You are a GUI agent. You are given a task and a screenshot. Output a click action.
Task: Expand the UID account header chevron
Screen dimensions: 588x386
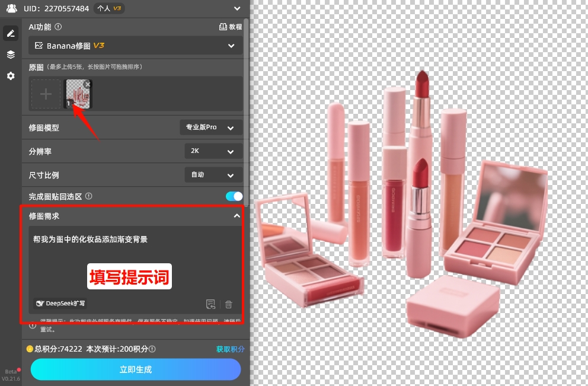pos(237,8)
